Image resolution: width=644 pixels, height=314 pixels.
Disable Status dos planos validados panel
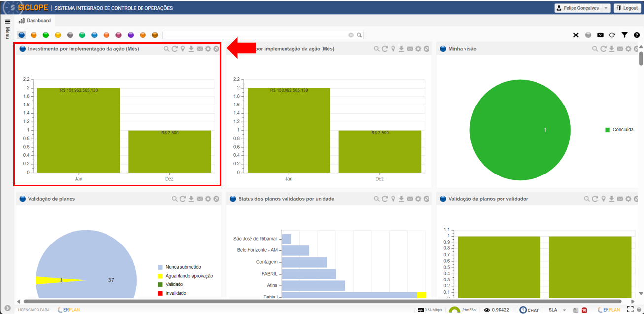pos(427,199)
